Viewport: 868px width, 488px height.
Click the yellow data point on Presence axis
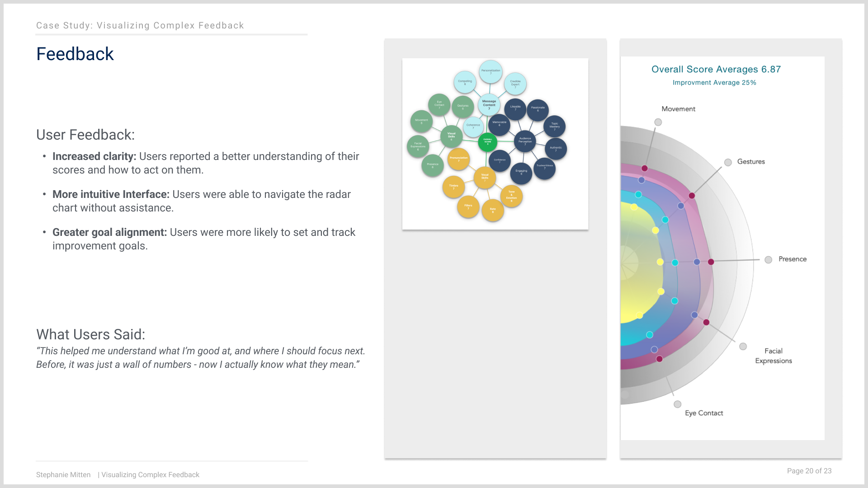click(660, 262)
